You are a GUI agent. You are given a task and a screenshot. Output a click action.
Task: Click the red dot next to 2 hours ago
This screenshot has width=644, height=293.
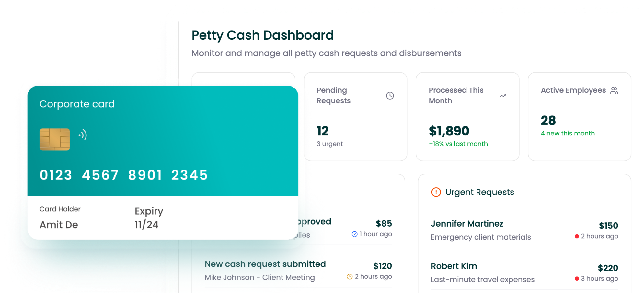coord(577,236)
